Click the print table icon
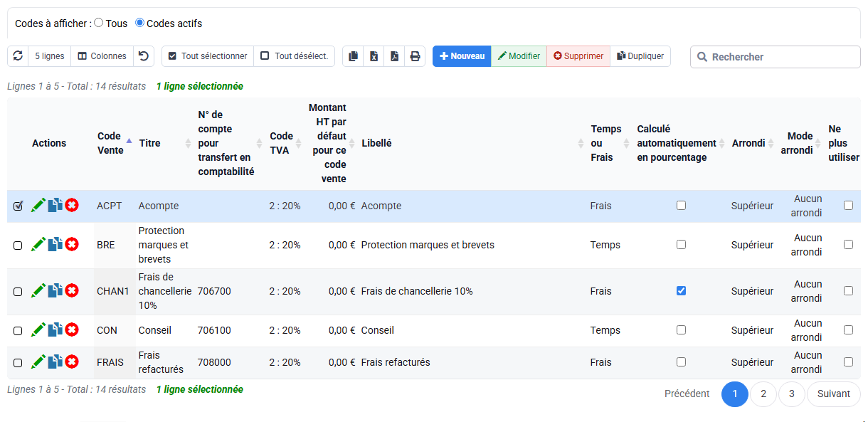Image resolution: width=868 pixels, height=422 pixels. 415,56
